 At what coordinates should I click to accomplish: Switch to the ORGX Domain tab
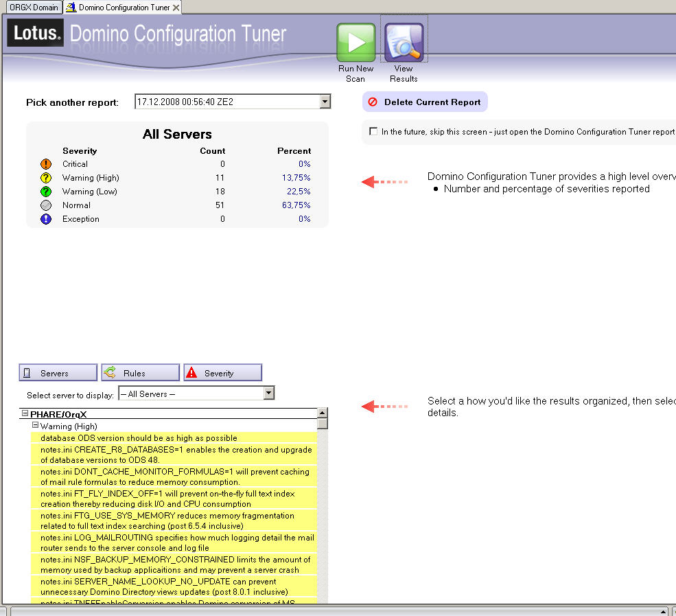[x=34, y=8]
